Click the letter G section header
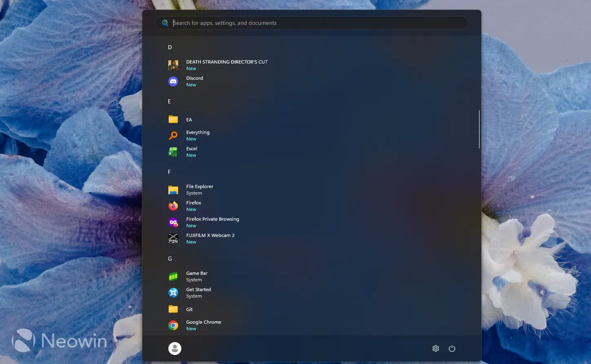 coord(170,259)
